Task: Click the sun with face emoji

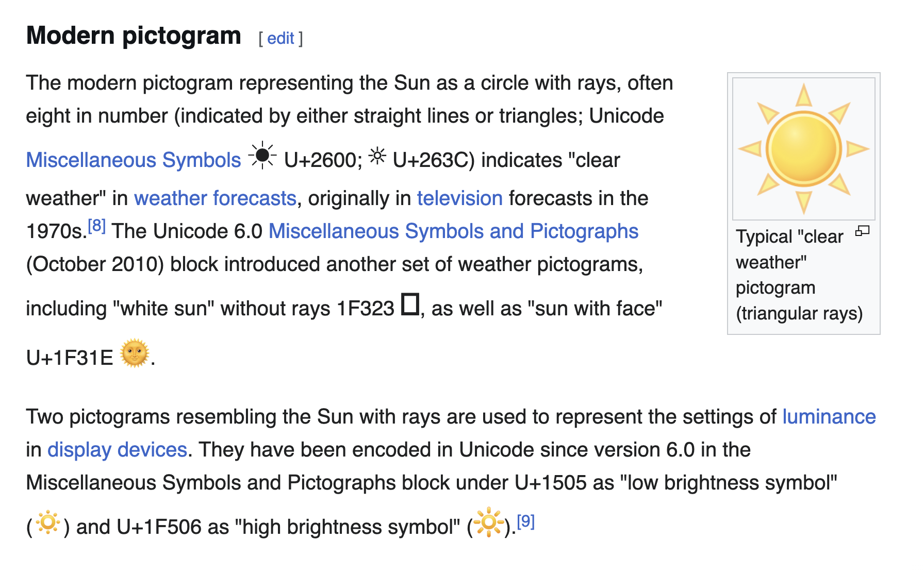Action: tap(135, 353)
